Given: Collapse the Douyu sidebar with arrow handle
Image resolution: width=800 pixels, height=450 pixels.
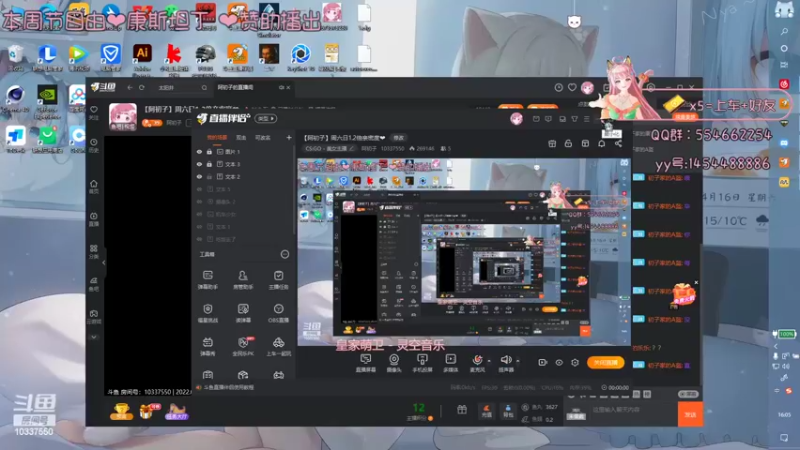Looking at the screenshot, I should pyautogui.click(x=104, y=263).
